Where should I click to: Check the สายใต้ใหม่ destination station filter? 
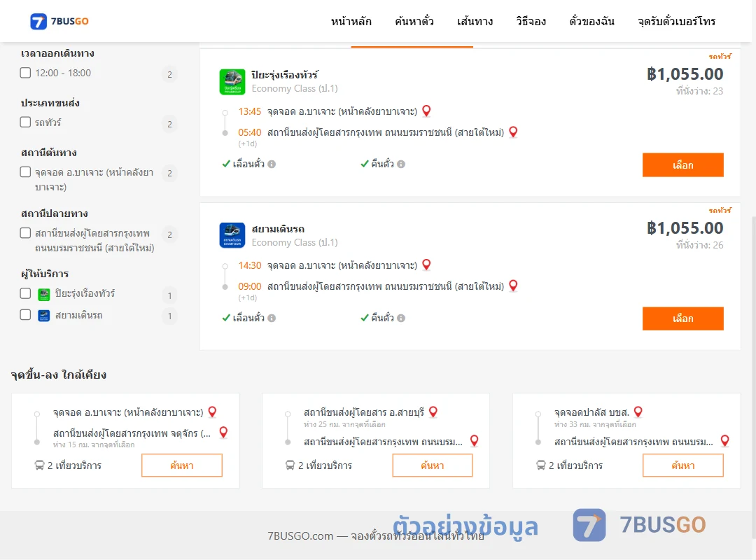pyautogui.click(x=26, y=233)
